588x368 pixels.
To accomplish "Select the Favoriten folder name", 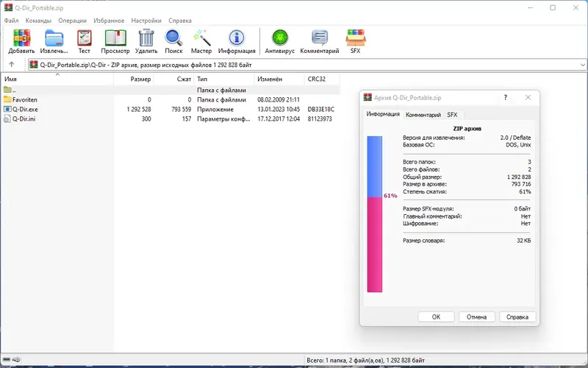I will click(x=25, y=99).
